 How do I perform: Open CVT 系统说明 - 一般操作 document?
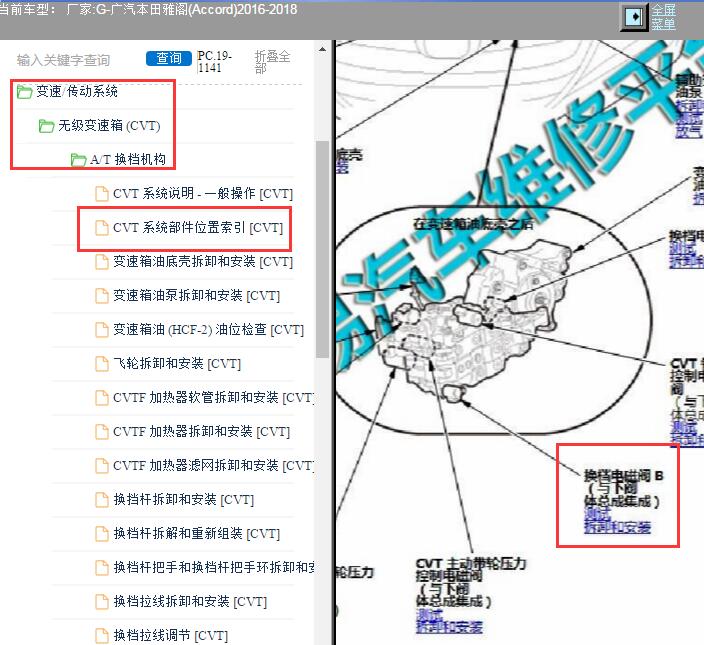pyautogui.click(x=203, y=194)
